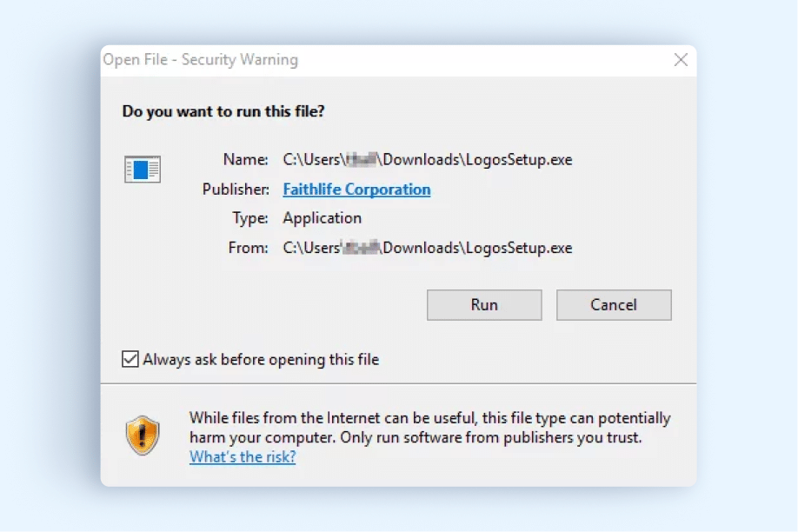
Task: Cancel running the file
Action: click(x=614, y=305)
